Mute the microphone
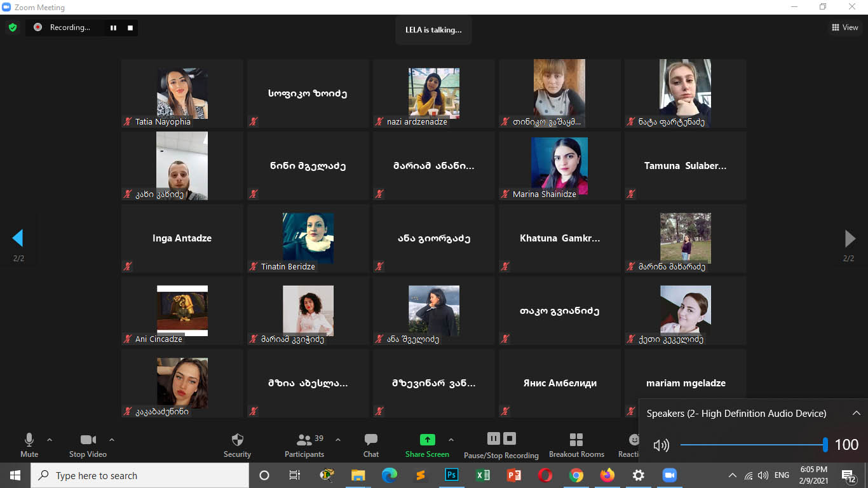The height and width of the screenshot is (488, 868). 29,445
